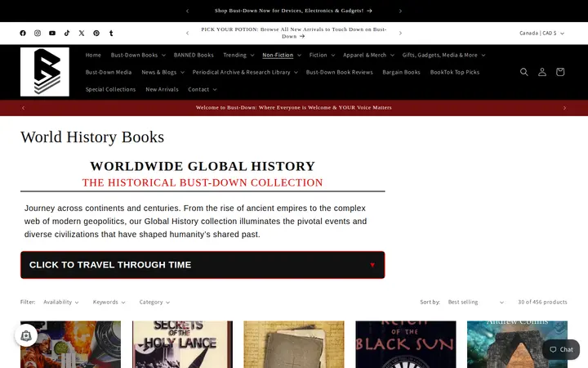
Task: Expand the Trending menu
Action: click(x=238, y=55)
